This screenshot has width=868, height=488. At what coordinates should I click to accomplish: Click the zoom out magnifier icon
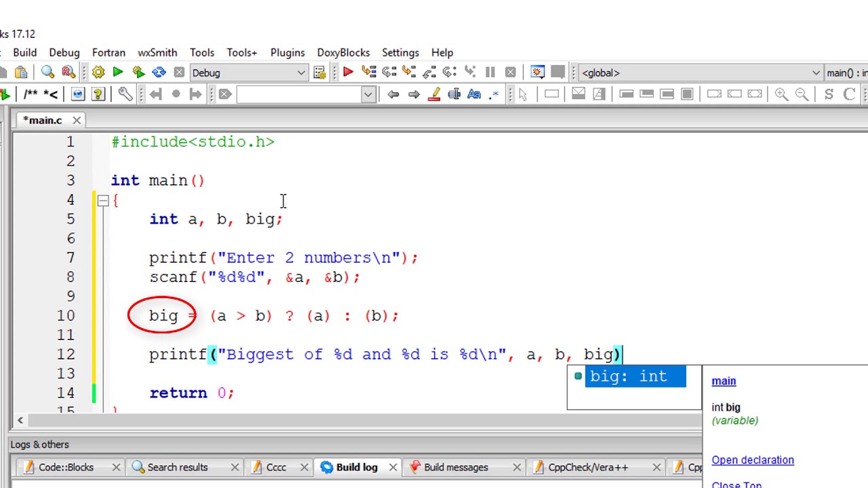[x=802, y=94]
